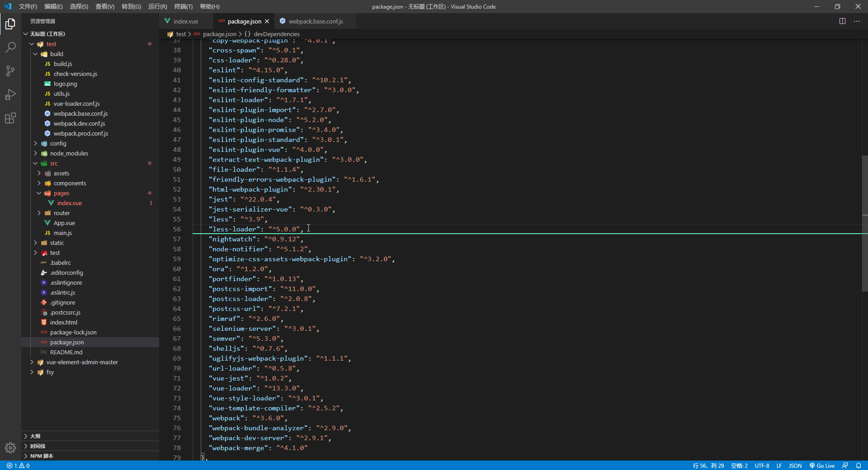
Task: Expand the router folder
Action: tap(90, 213)
